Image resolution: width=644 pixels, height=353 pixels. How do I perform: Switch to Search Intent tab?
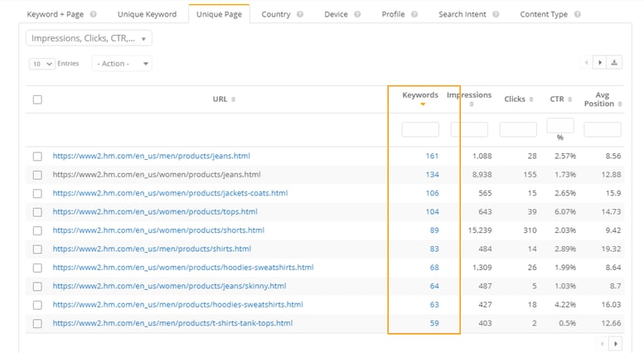click(x=462, y=14)
